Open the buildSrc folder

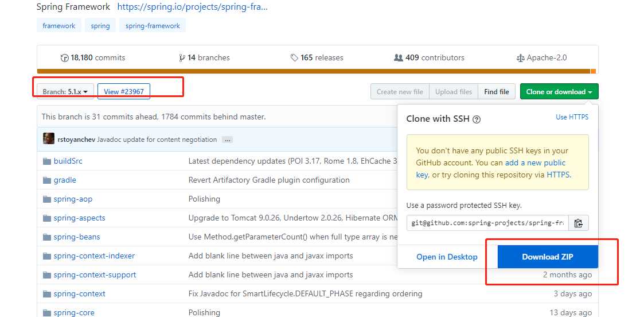click(x=68, y=161)
